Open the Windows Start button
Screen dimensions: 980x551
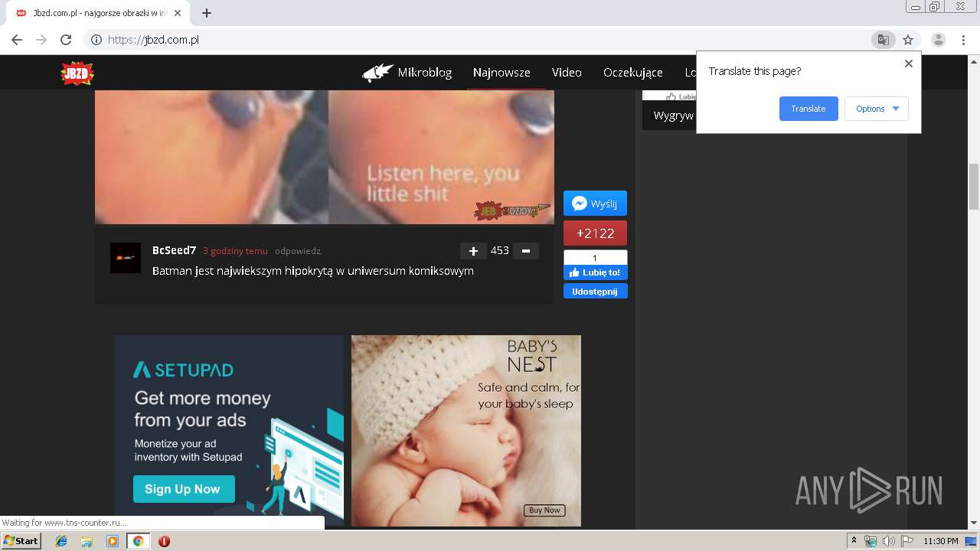point(21,541)
